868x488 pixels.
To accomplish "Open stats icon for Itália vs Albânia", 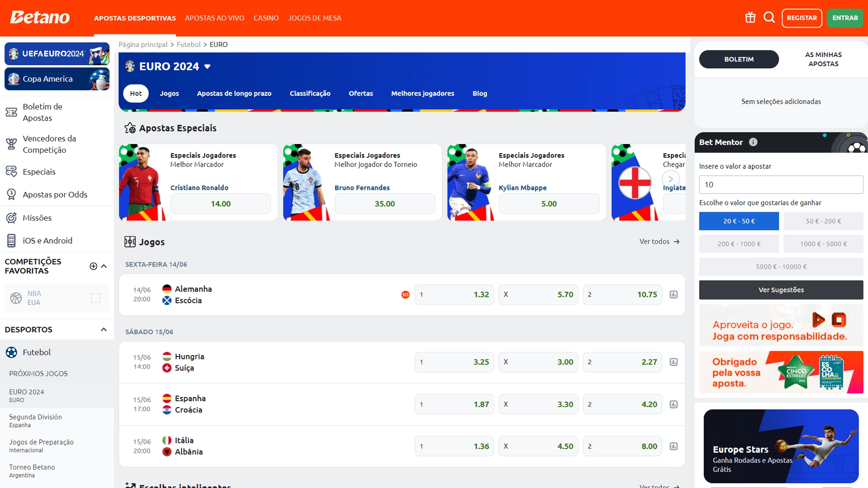I will pyautogui.click(x=674, y=446).
